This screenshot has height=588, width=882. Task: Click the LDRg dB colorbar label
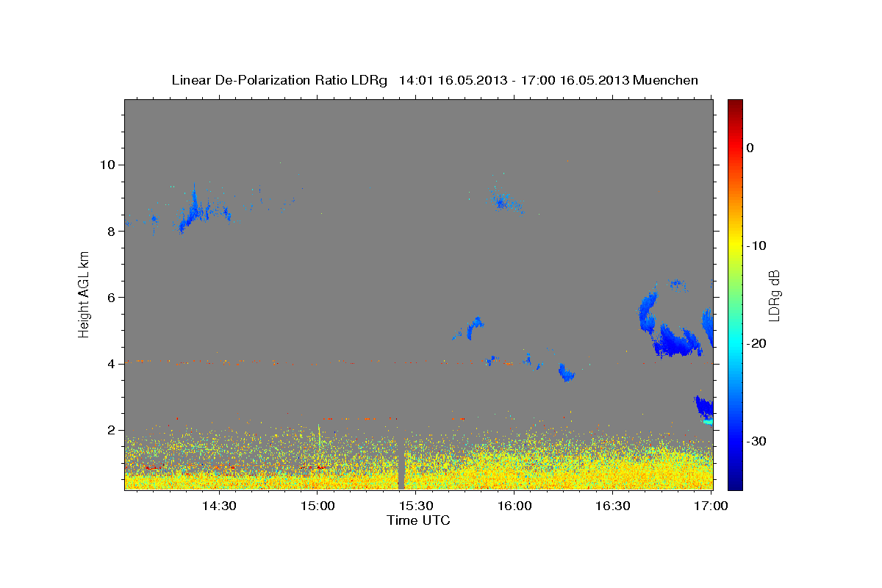point(774,295)
